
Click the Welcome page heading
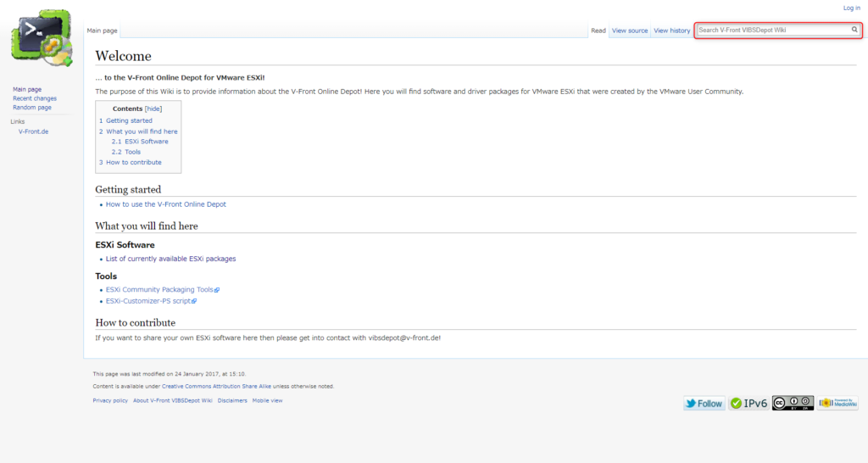(x=123, y=56)
